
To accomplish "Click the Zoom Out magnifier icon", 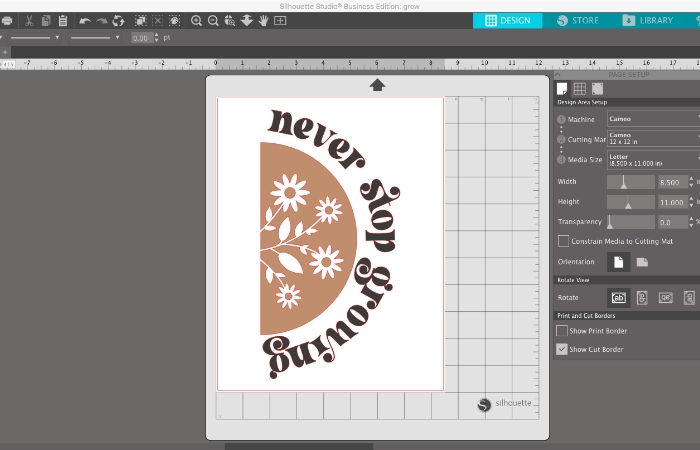I will pos(213,20).
